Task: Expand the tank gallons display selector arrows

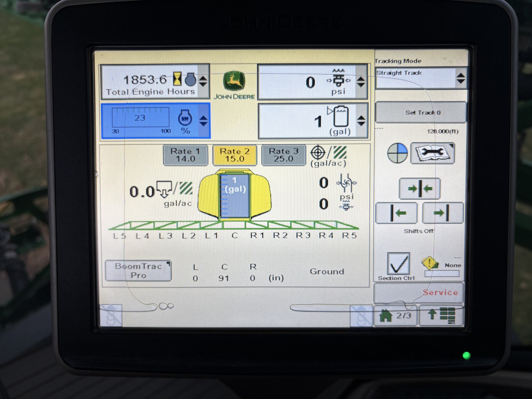Action: (361, 121)
